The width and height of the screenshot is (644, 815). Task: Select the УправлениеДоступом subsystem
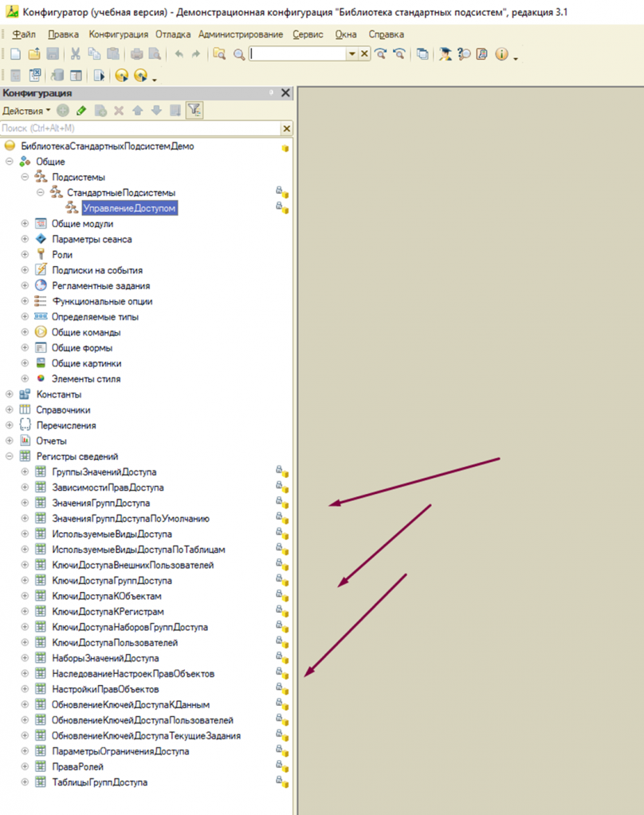[x=130, y=209]
